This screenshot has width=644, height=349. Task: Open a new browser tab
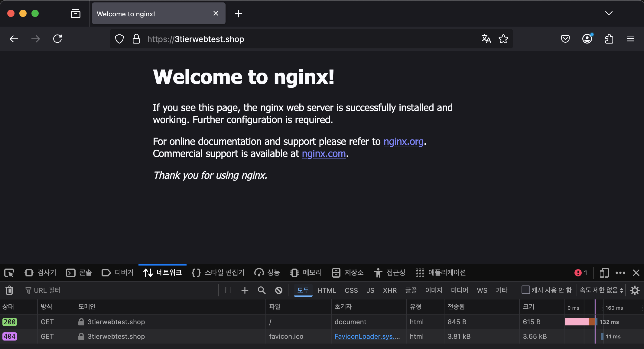[239, 14]
